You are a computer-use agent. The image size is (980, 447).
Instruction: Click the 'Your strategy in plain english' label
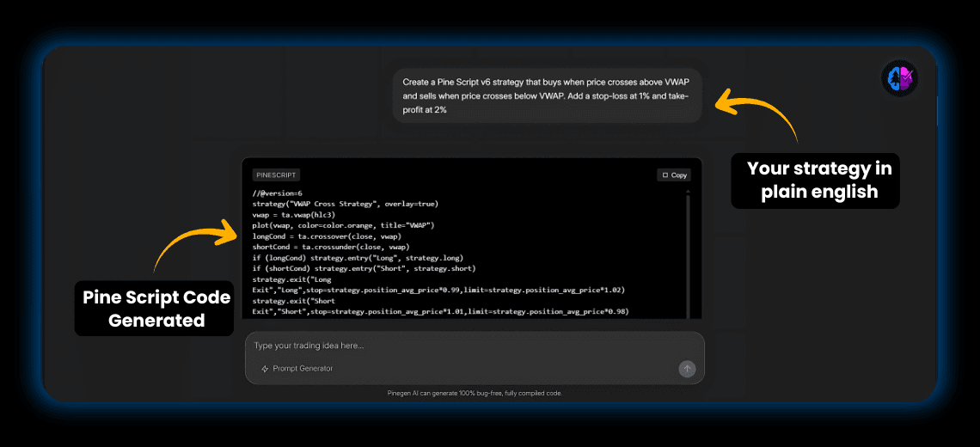point(814,180)
